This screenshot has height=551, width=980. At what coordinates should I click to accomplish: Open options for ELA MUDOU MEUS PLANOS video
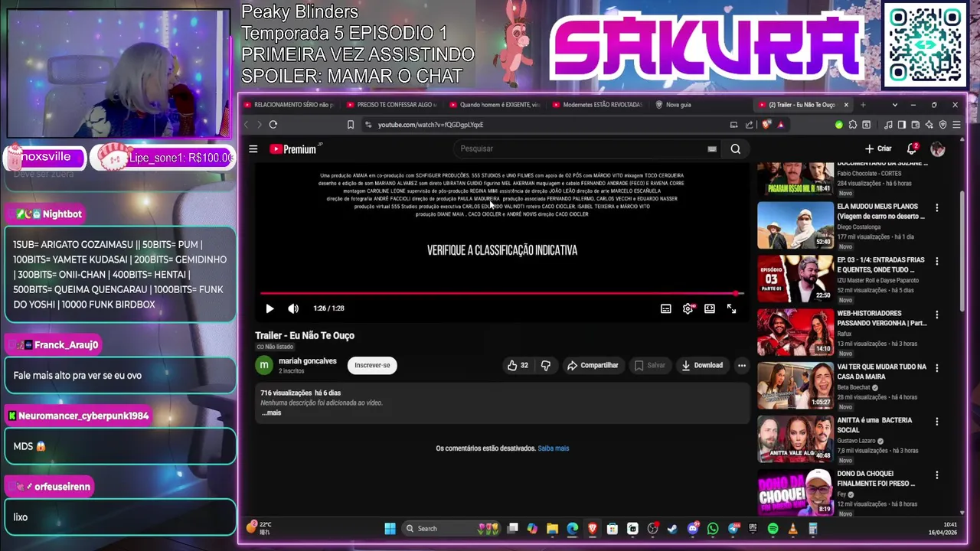(936, 207)
